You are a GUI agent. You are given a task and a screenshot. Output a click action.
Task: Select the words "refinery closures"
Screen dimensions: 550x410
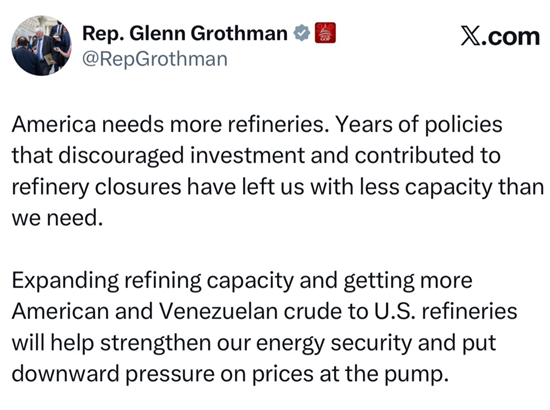click(96, 187)
